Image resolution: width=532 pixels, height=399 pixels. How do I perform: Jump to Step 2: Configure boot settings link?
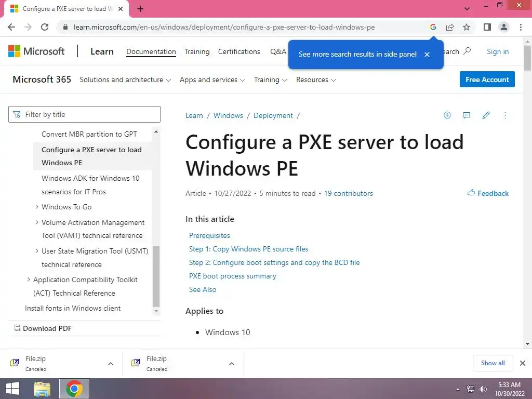[x=274, y=262]
